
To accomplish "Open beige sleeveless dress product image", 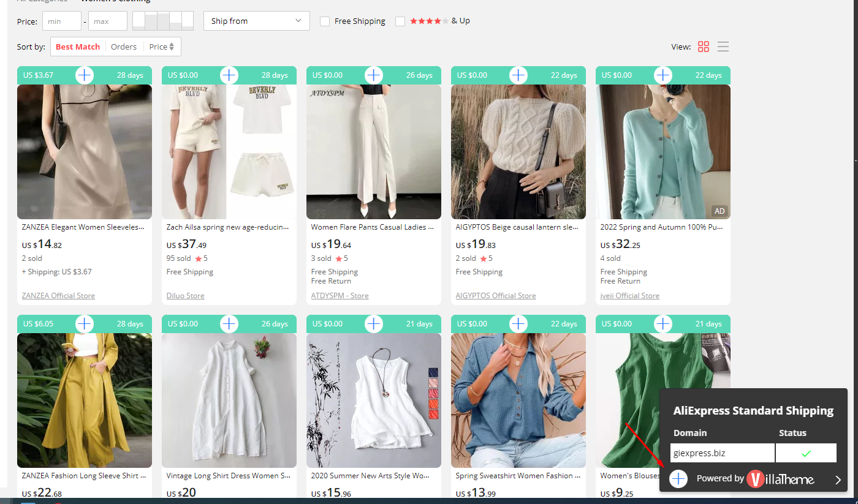I will click(85, 152).
